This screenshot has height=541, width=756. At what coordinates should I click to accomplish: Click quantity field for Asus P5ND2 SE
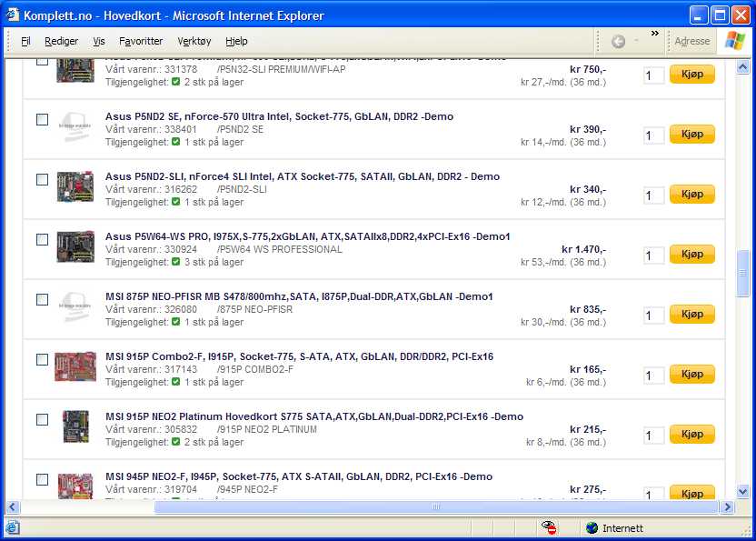point(654,135)
